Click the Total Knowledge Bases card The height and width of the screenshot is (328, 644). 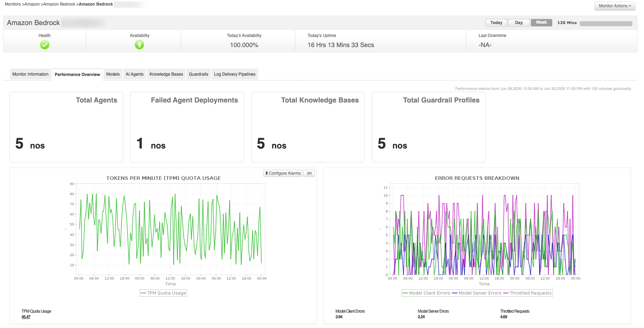[x=308, y=127]
